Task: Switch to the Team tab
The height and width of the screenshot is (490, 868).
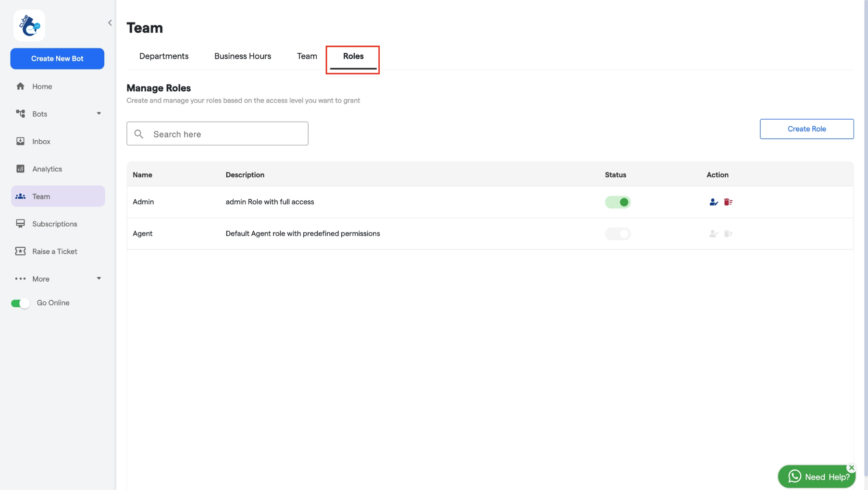Action: click(x=307, y=56)
